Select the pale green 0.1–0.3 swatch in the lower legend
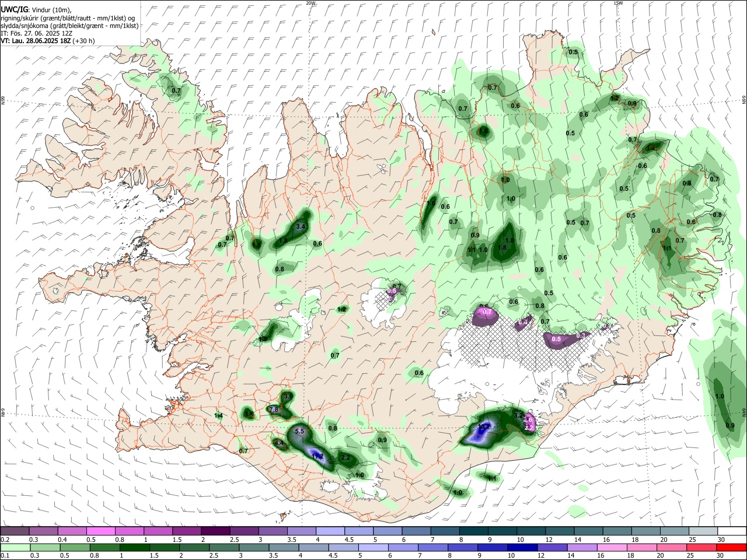This screenshot has height=560, width=747. [x=15, y=547]
